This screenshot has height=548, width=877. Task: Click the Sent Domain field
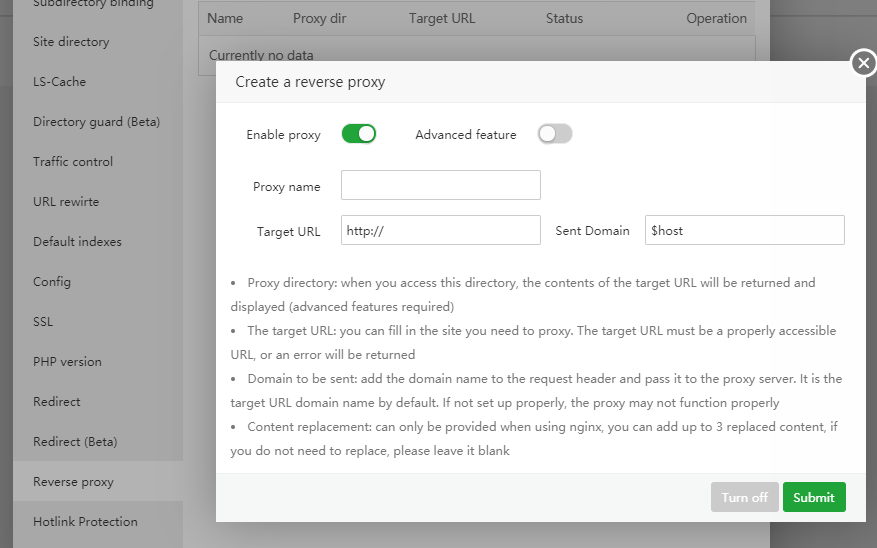pos(744,230)
